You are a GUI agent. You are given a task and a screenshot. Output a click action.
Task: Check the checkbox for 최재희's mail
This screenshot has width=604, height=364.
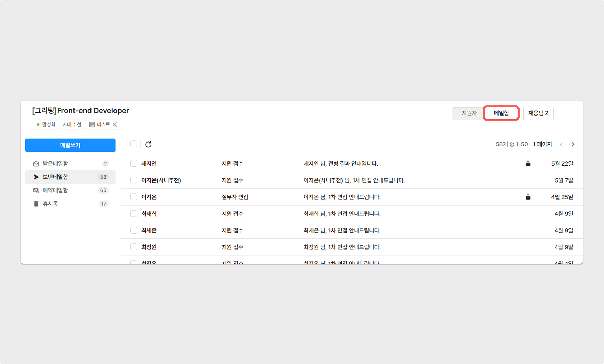[134, 214]
